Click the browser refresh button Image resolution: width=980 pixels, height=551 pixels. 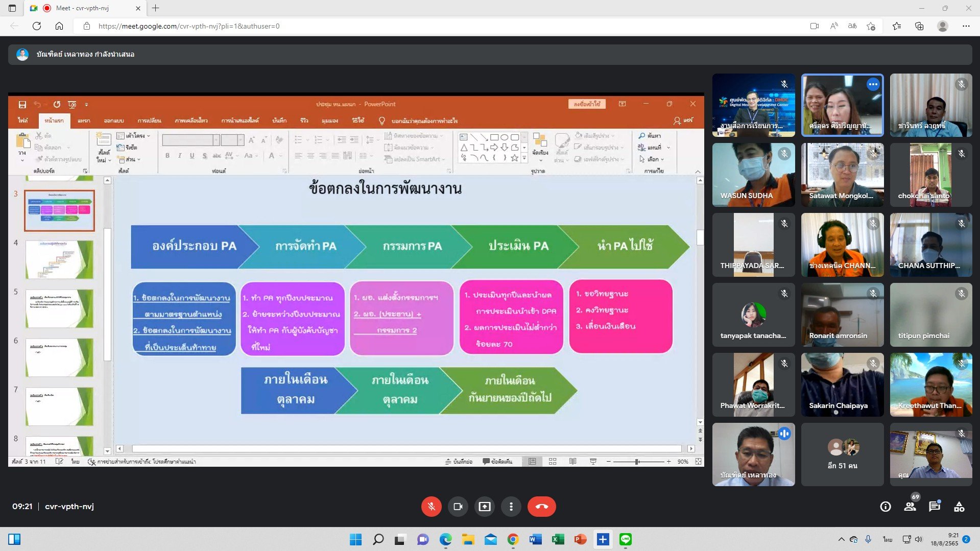pyautogui.click(x=37, y=26)
